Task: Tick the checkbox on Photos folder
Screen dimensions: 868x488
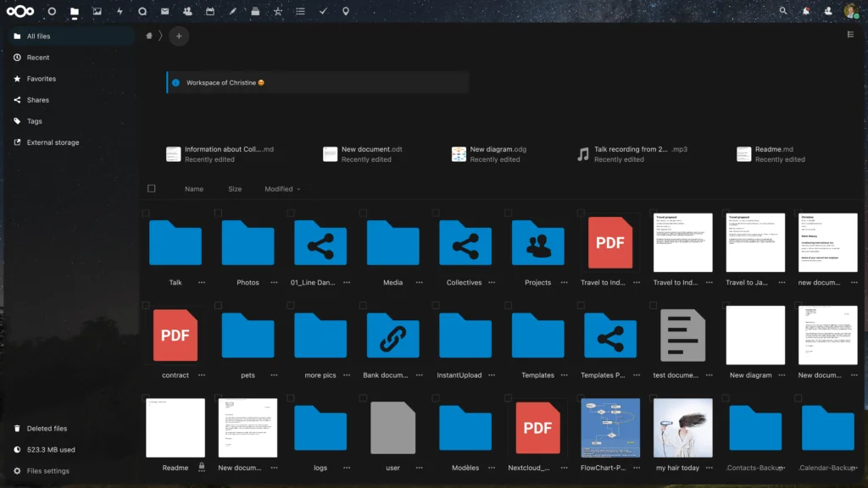Action: (218, 213)
